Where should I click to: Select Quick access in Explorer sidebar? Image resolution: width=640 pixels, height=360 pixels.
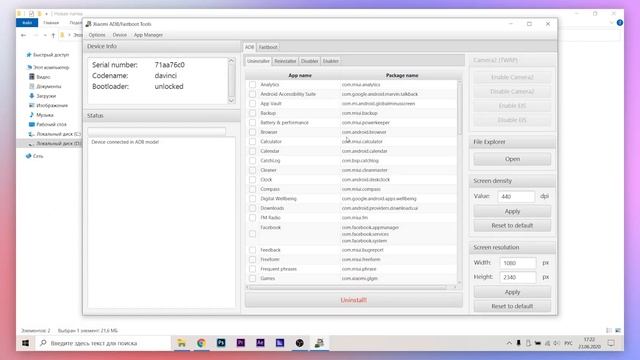pyautogui.click(x=48, y=55)
